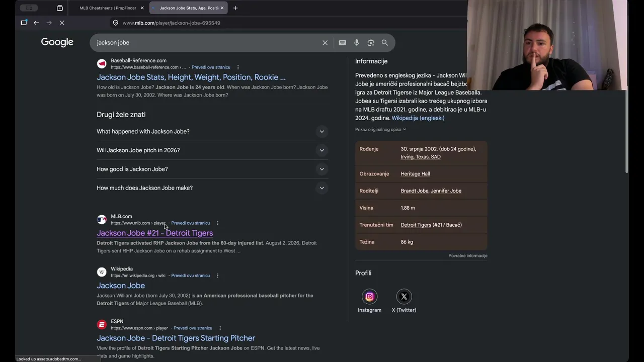This screenshot has height=362, width=644.
Task: Select the 'Profili' section heading
Action: pos(363,273)
